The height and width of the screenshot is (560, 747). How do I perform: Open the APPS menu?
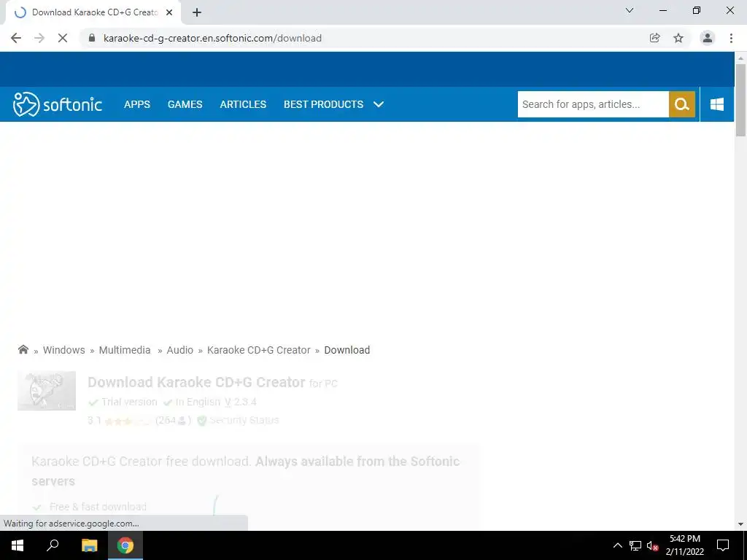click(137, 104)
